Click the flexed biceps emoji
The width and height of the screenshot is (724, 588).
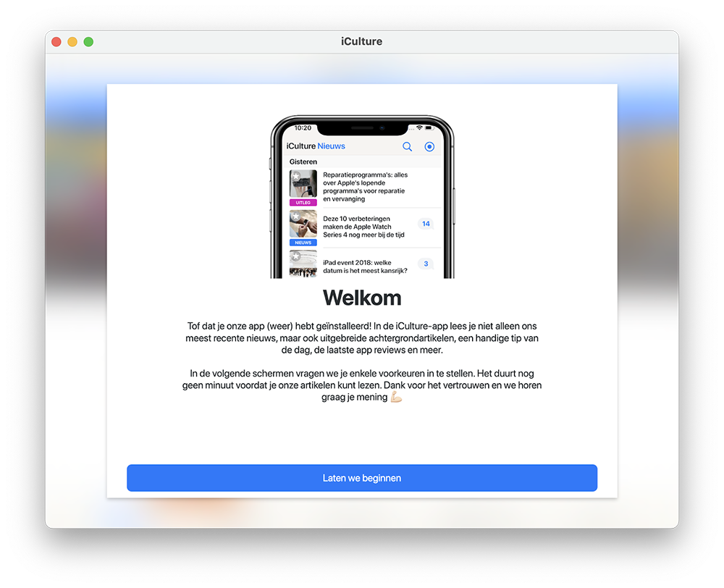(396, 397)
